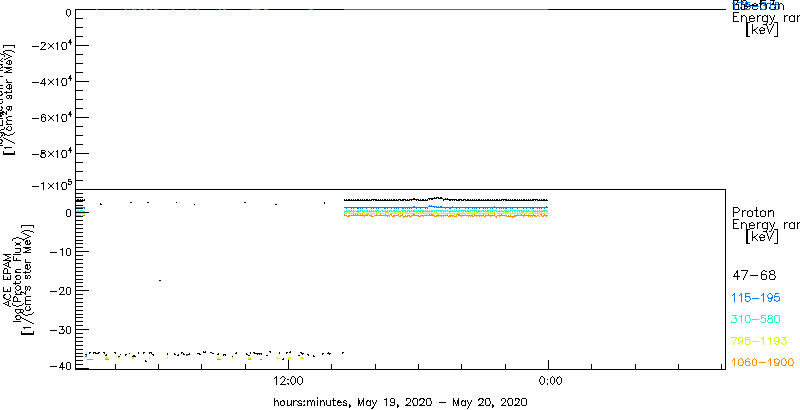Click the May 19, 2020 date range caption
This screenshot has height=410, width=800.
(x=400, y=401)
